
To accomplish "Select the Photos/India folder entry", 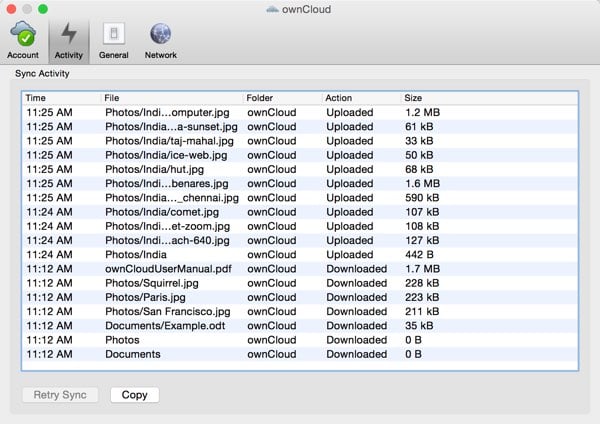I will tap(136, 254).
